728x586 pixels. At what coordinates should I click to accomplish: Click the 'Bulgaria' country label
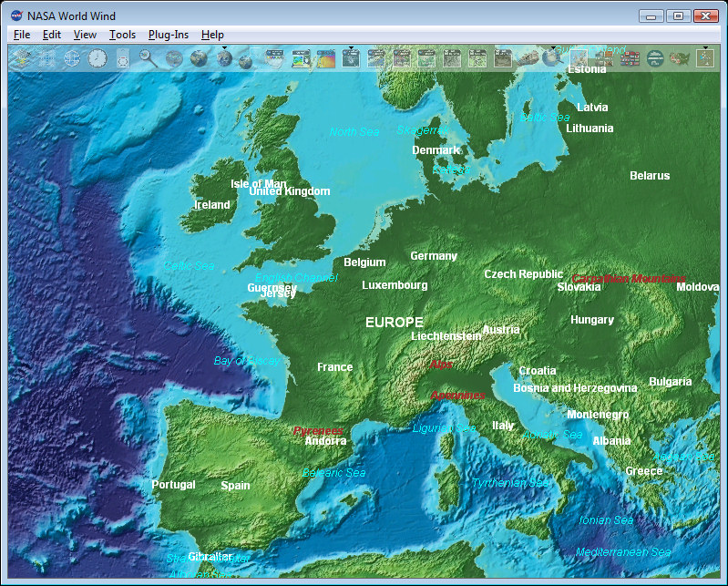[671, 382]
